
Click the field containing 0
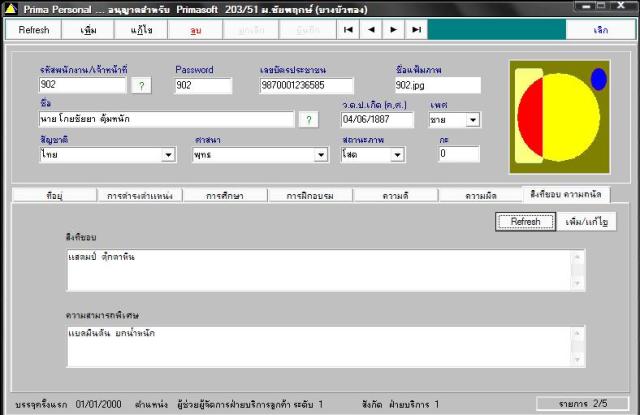point(459,154)
